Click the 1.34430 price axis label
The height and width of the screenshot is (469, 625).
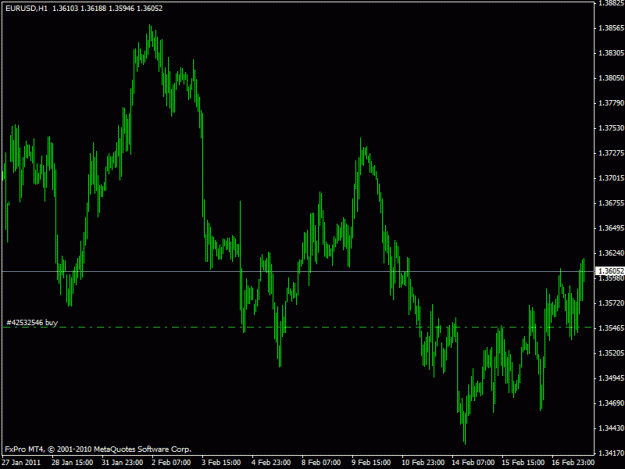611,428
